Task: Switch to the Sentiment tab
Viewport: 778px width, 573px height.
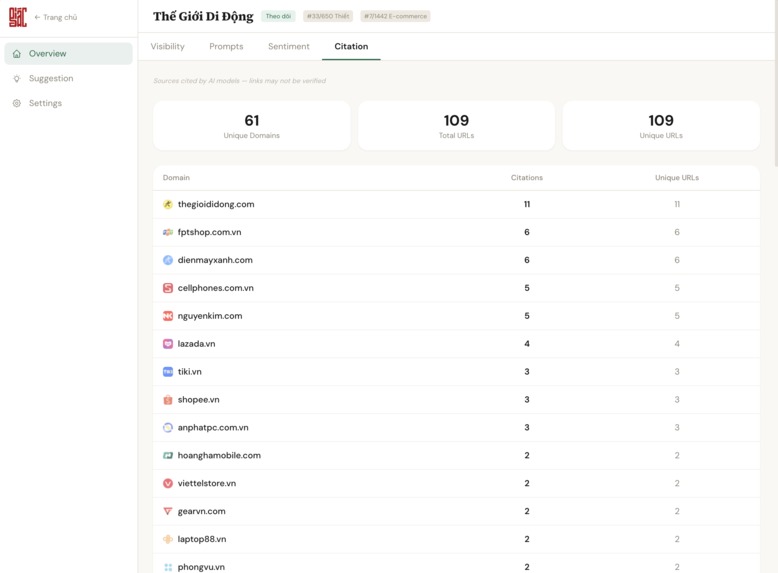Action: coord(289,46)
